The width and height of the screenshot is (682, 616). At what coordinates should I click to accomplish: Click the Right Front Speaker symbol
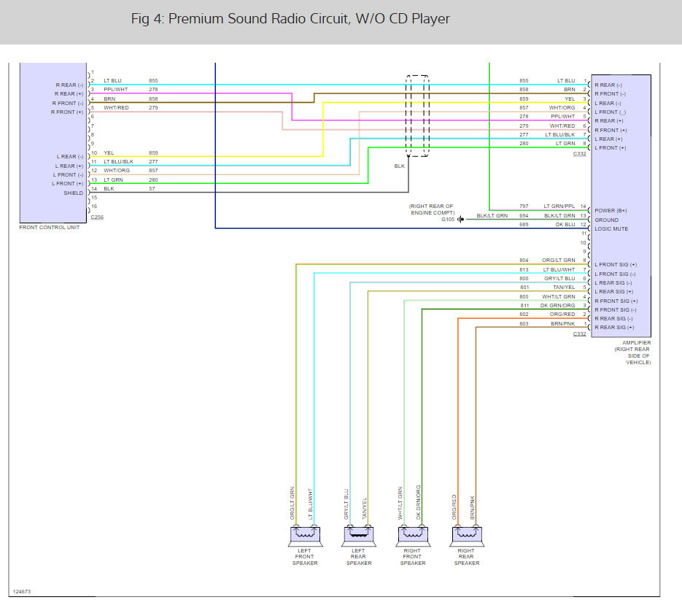[413, 536]
